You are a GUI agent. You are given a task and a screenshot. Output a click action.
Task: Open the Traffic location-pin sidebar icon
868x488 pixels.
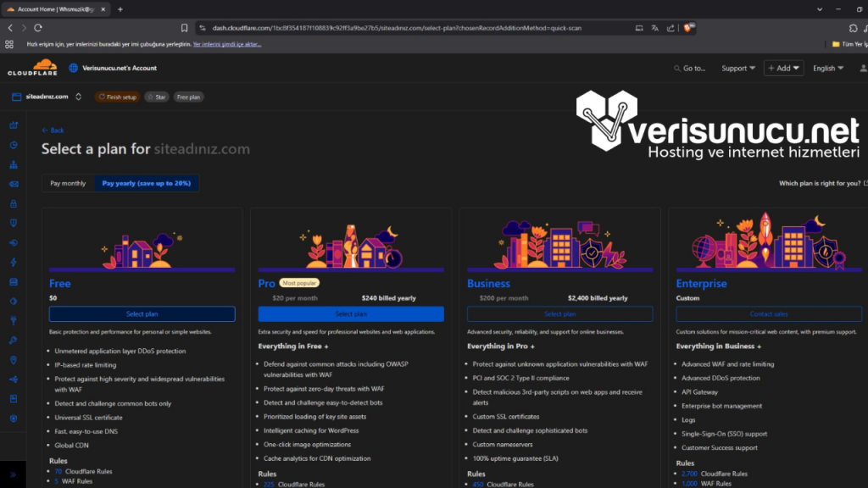coord(14,360)
